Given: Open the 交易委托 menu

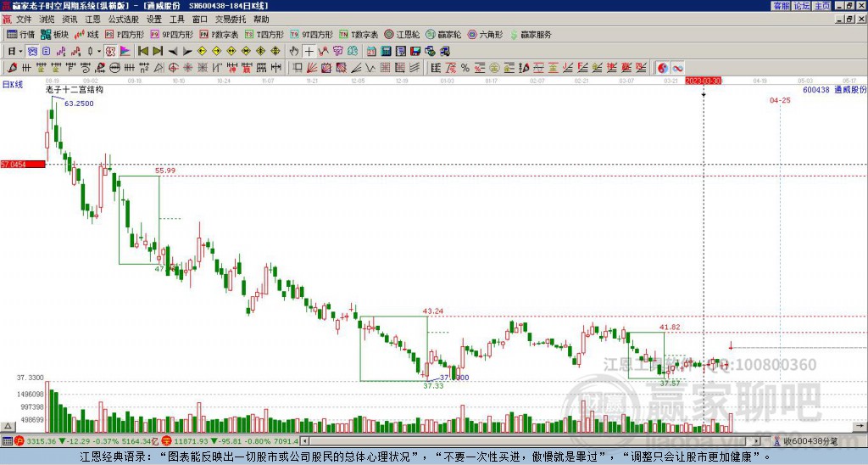Looking at the screenshot, I should [x=231, y=20].
